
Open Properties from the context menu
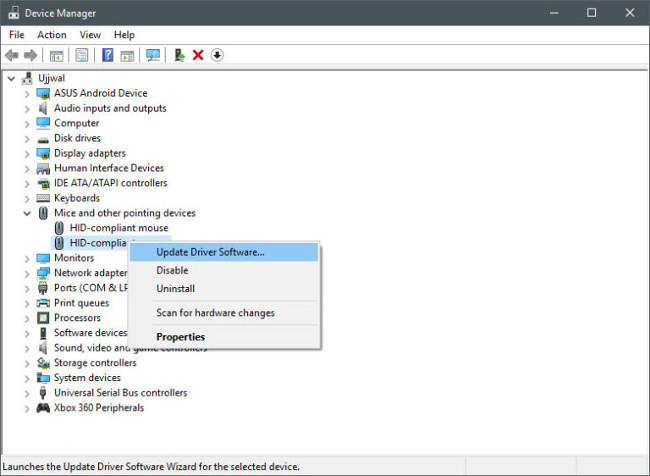(180, 337)
